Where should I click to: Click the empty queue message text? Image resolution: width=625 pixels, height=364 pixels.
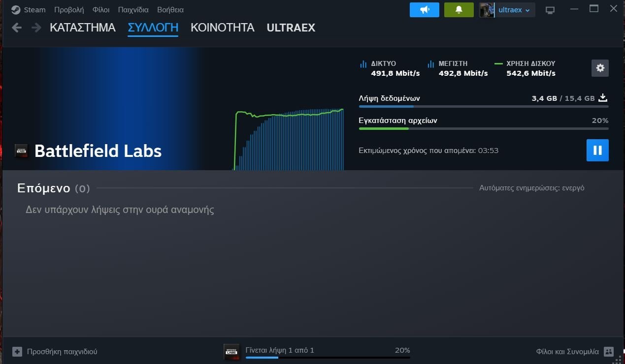pos(120,210)
